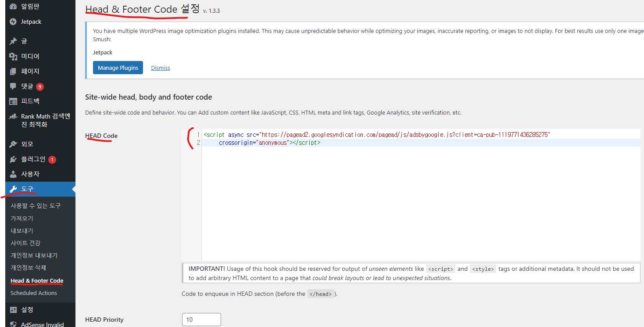Viewport: 644px width, 327px height.
Task: Click the feedback form icon
Action: (13, 101)
